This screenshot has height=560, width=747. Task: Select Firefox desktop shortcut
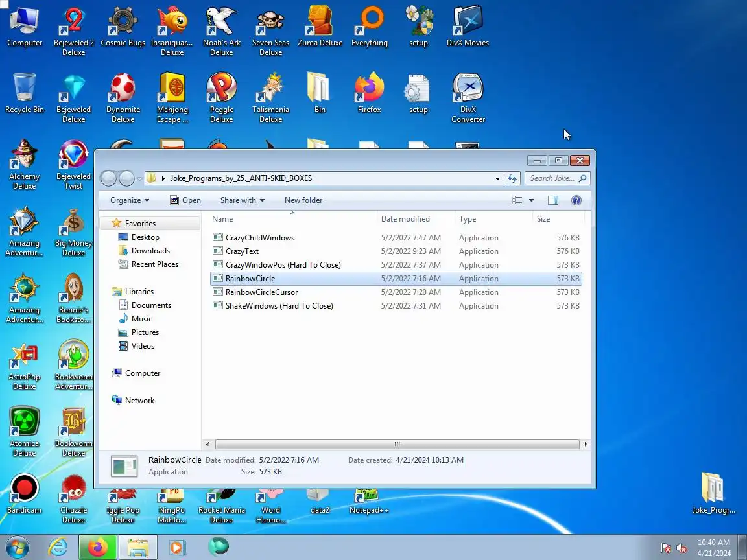tap(369, 93)
